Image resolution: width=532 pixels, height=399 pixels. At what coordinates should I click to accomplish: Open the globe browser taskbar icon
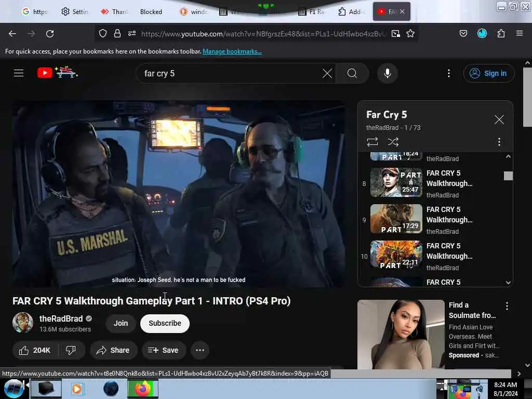[x=111, y=389]
